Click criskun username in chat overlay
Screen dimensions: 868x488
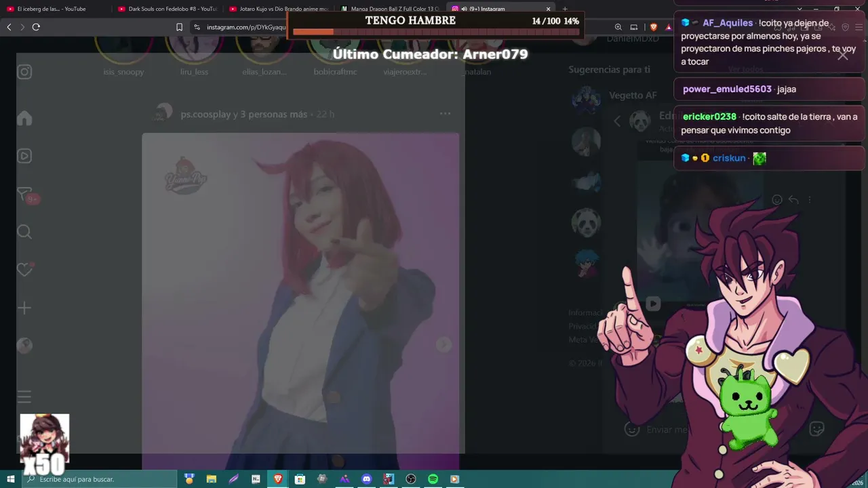(x=729, y=158)
